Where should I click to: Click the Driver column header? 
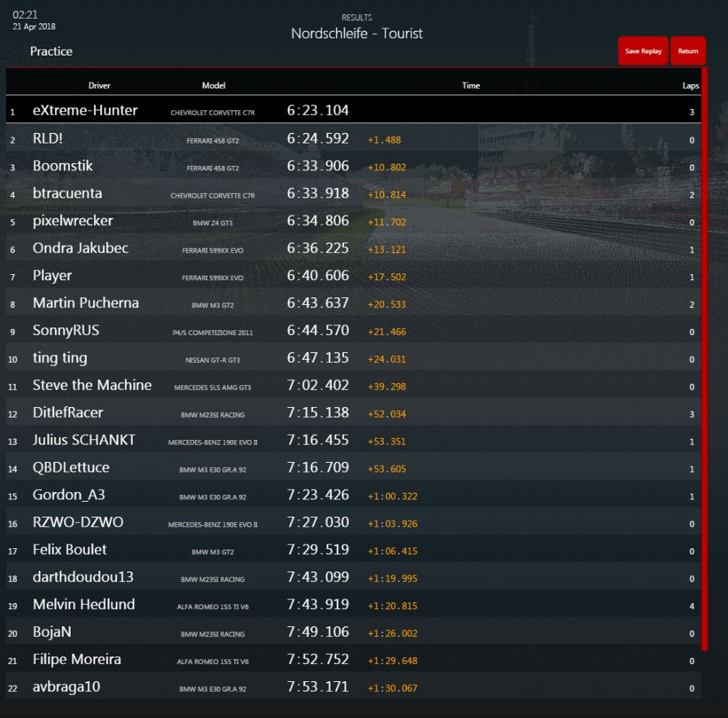(x=99, y=86)
